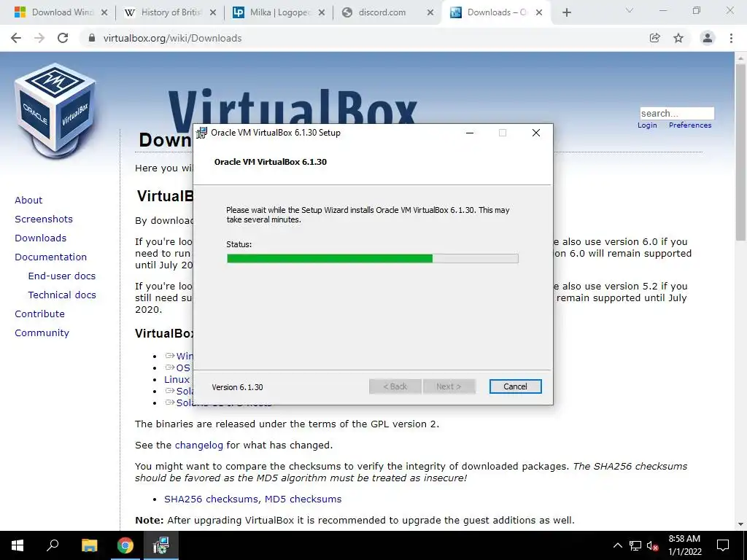Click the browser back arrow
This screenshot has height=560, width=747.
pyautogui.click(x=16, y=38)
